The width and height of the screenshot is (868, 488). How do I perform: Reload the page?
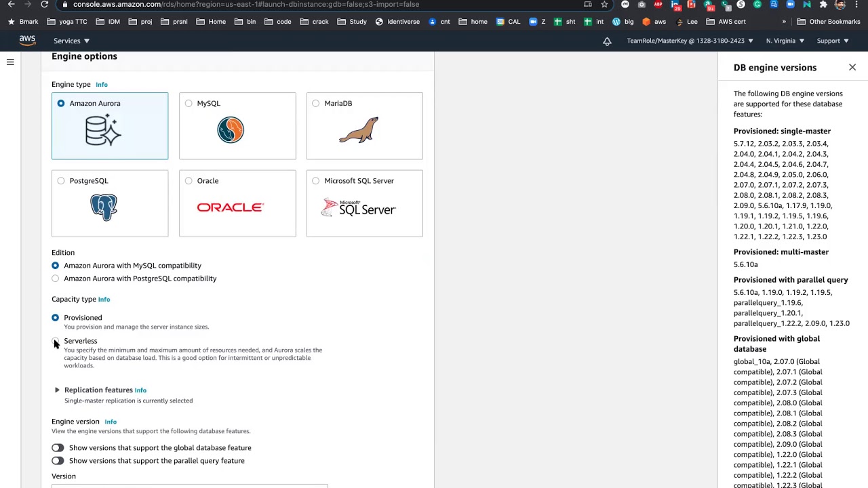pos(44,4)
